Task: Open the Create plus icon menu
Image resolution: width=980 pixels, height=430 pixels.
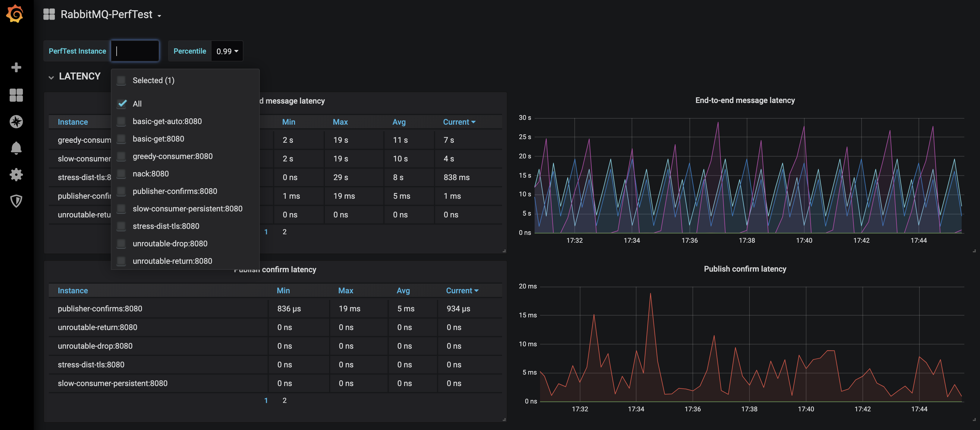Action: coord(16,67)
